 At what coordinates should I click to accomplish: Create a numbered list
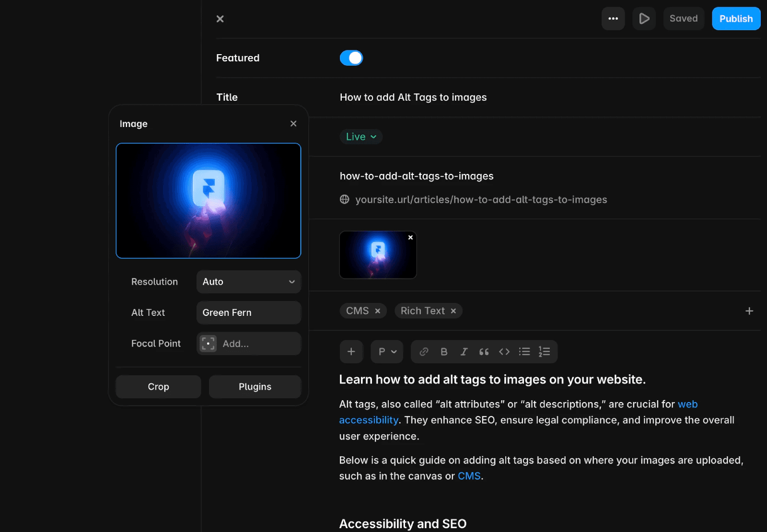pos(544,352)
